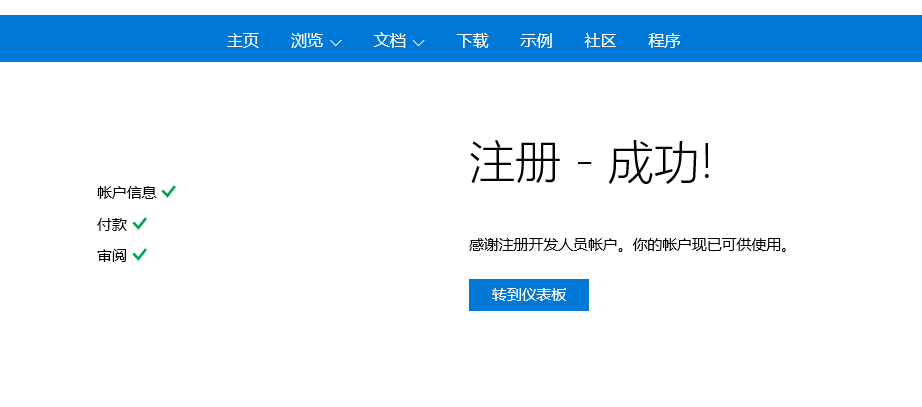Click the green checkmark beside 帐户信息

coord(169,191)
